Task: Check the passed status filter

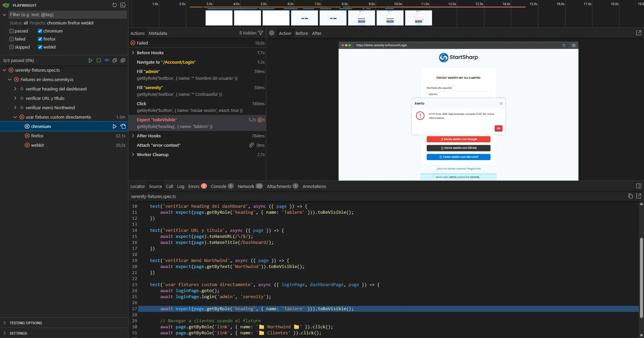Action: coord(11,31)
